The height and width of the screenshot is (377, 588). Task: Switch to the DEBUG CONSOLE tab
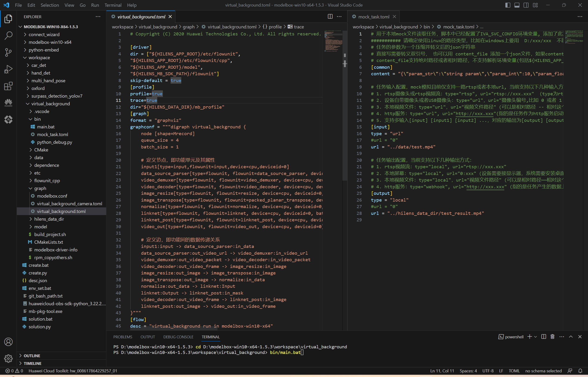coord(178,337)
